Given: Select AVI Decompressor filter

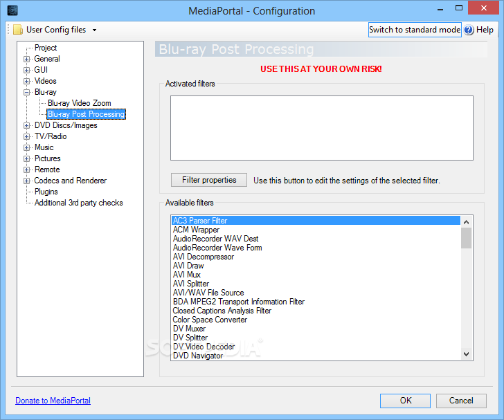Looking at the screenshot, I should pos(316,257).
